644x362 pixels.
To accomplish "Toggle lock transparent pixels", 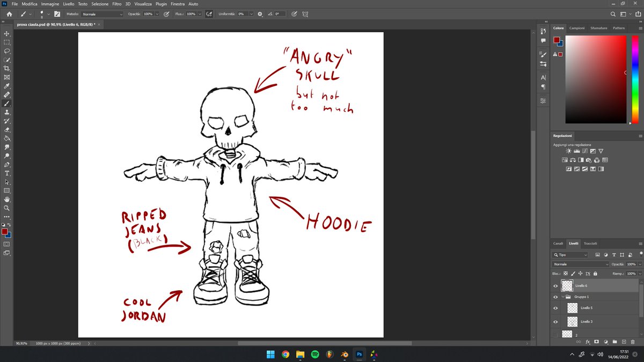I will pyautogui.click(x=565, y=273).
